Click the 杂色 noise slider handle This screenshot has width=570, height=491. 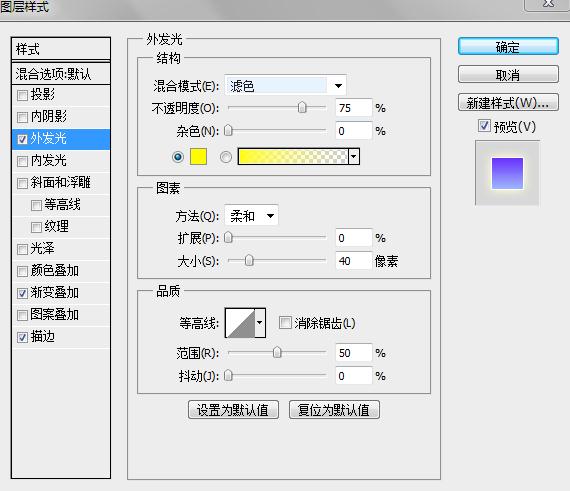[228, 130]
